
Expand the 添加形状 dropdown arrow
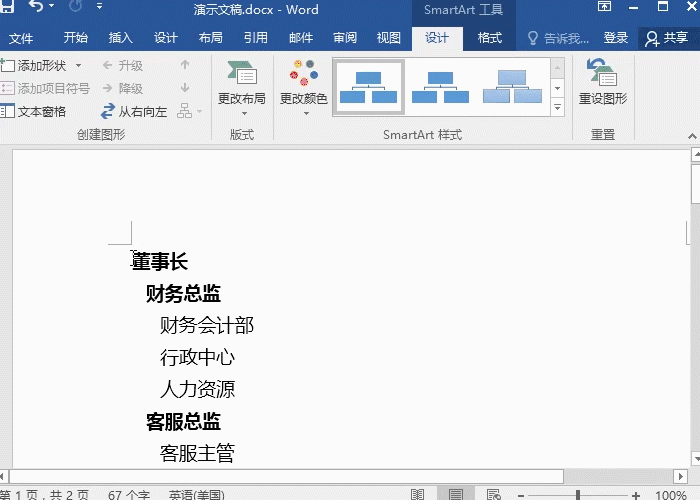pyautogui.click(x=79, y=66)
